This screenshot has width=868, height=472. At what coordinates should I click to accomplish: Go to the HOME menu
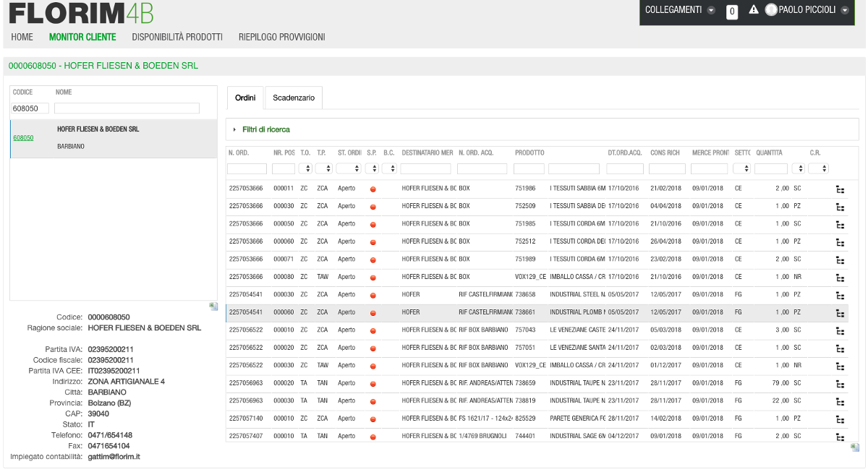tap(22, 37)
